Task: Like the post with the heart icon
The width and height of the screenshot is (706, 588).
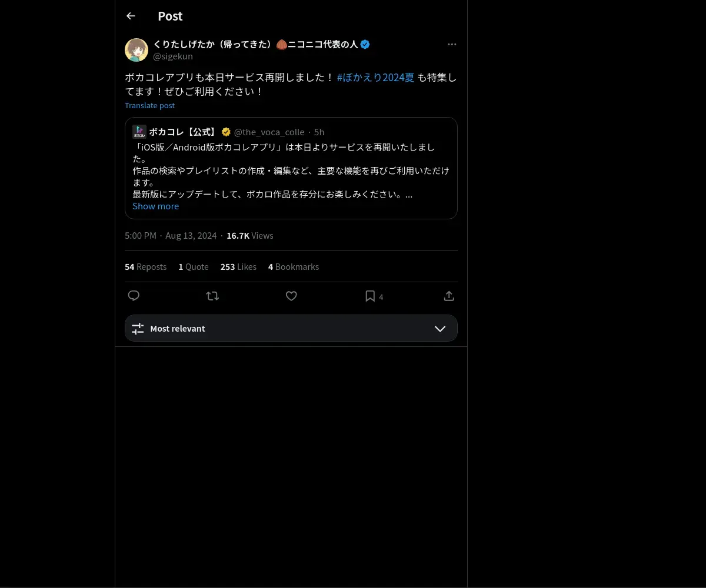Action: tap(291, 296)
